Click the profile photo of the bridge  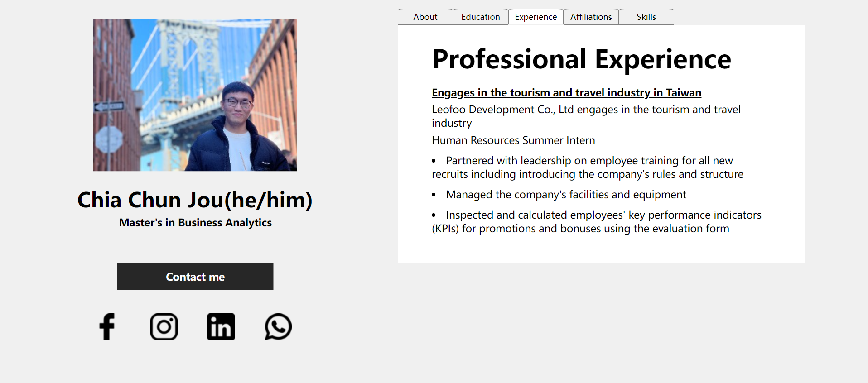tap(195, 95)
